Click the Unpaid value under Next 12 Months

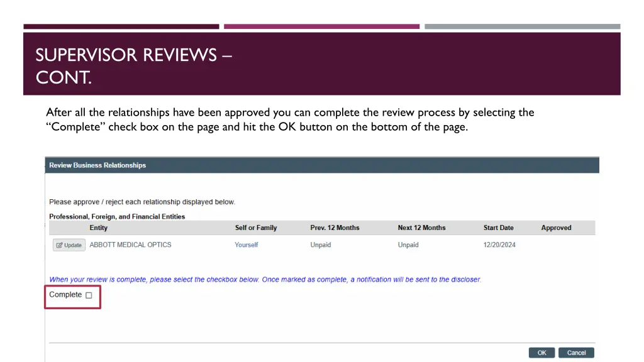pos(408,244)
